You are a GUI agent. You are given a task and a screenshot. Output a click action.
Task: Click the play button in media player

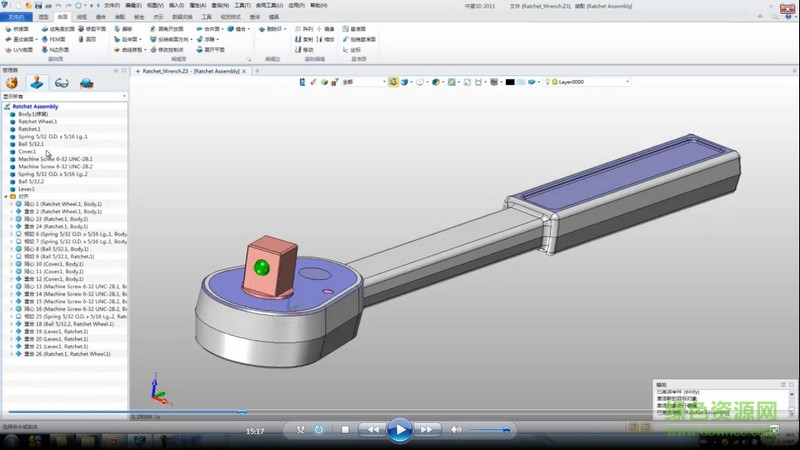point(399,430)
